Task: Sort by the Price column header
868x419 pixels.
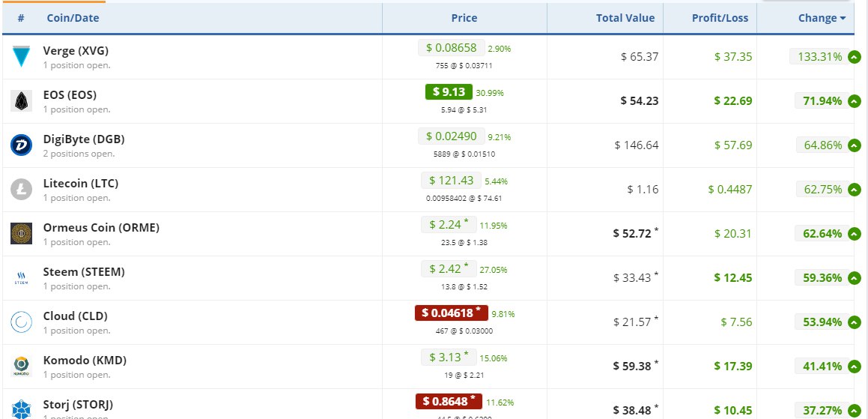Action: pos(464,18)
